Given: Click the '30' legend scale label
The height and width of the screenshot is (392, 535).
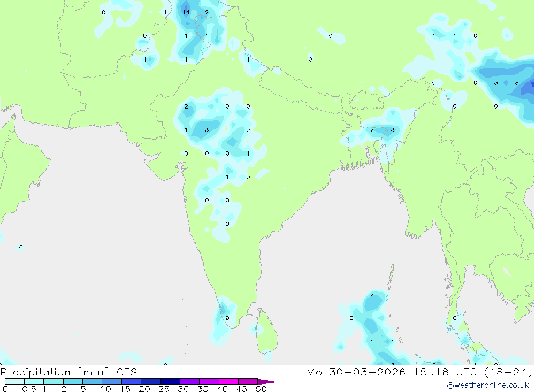Looking at the screenshot, I should click(184, 389).
